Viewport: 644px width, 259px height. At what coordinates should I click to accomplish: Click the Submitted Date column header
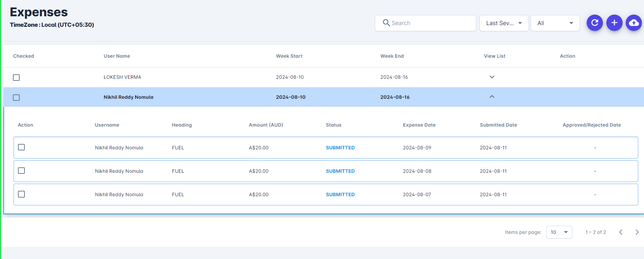click(498, 125)
